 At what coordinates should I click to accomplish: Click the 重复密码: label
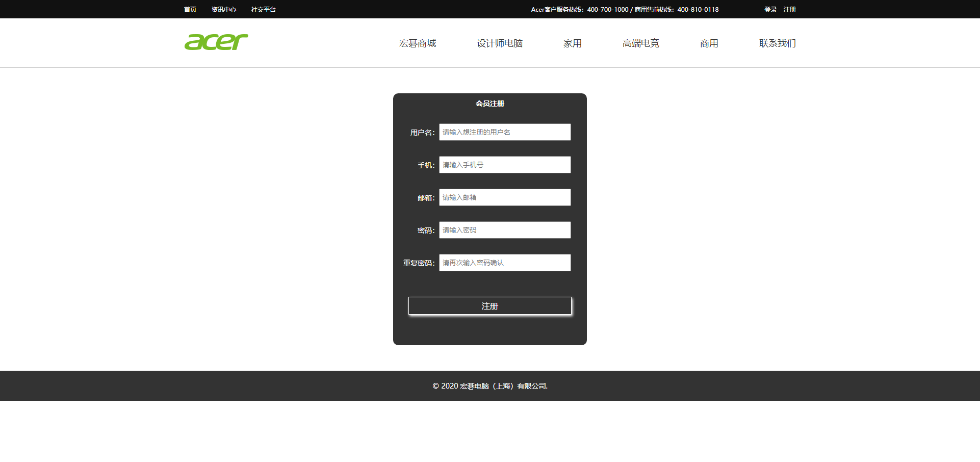click(419, 263)
